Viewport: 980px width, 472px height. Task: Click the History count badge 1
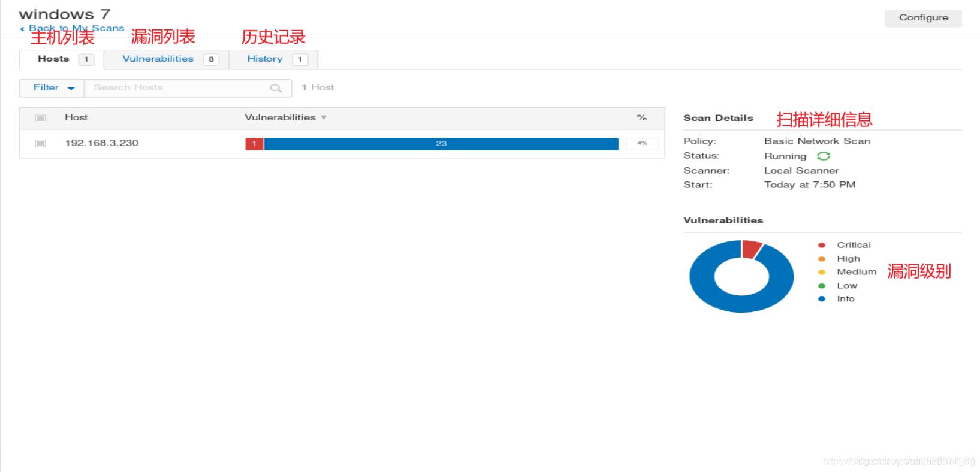click(300, 59)
